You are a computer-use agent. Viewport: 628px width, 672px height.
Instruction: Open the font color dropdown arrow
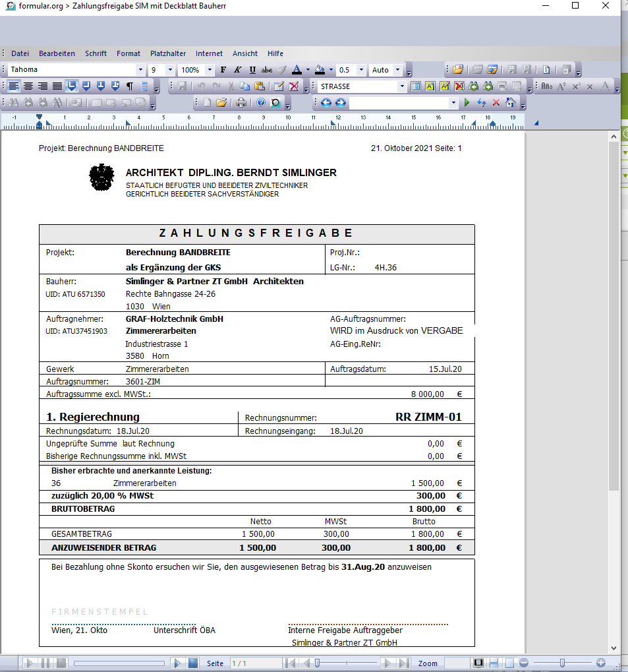click(x=308, y=70)
